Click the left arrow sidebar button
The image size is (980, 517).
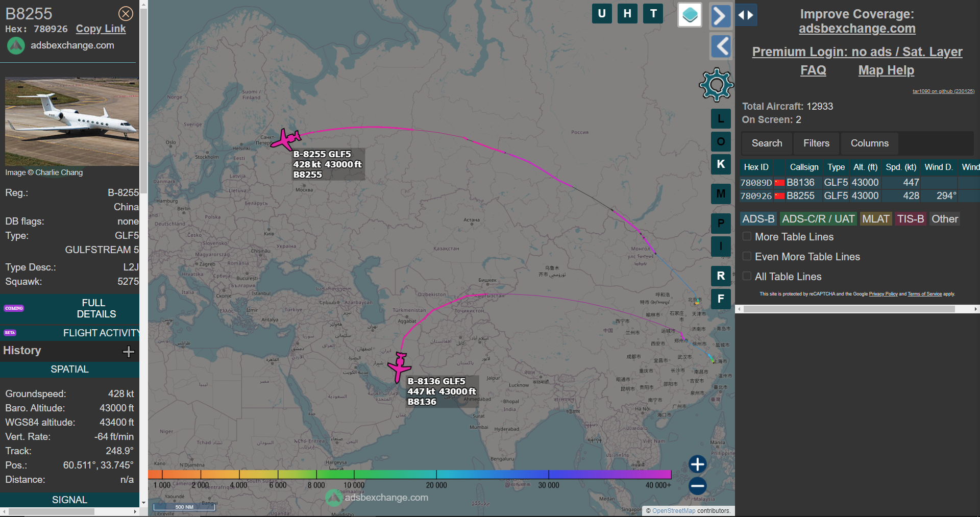721,46
